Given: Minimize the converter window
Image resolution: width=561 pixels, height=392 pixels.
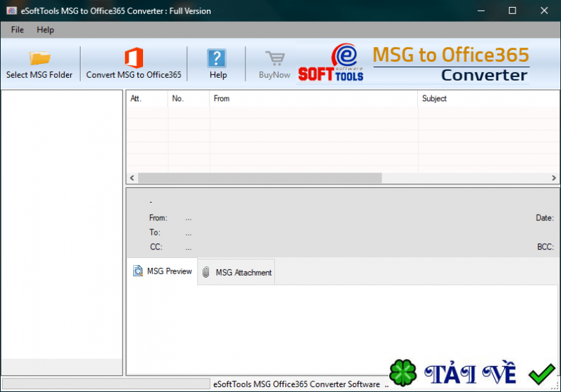Looking at the screenshot, I should coord(481,11).
